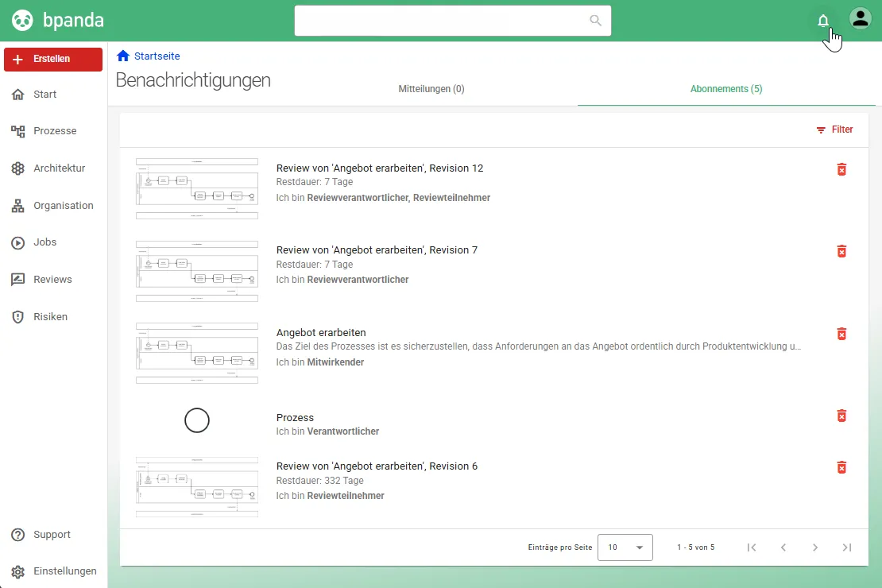The width and height of the screenshot is (882, 588).
Task: Click the Risiken shield icon
Action: pos(18,317)
